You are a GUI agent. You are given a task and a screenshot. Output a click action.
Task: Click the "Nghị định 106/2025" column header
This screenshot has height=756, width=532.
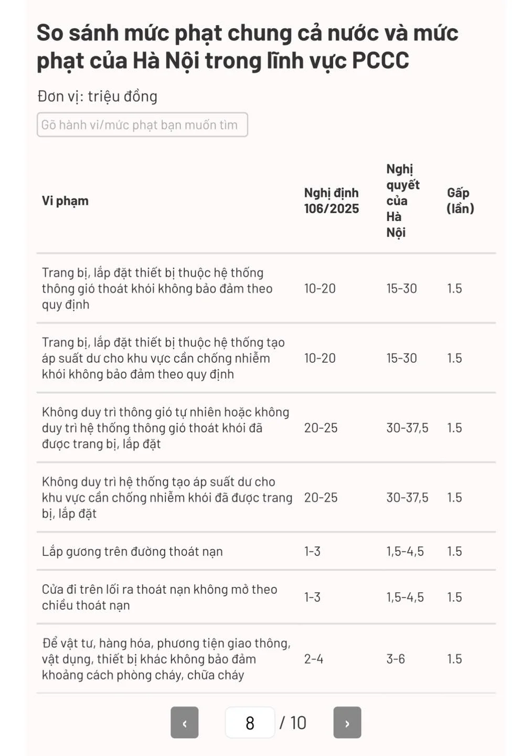pos(331,201)
